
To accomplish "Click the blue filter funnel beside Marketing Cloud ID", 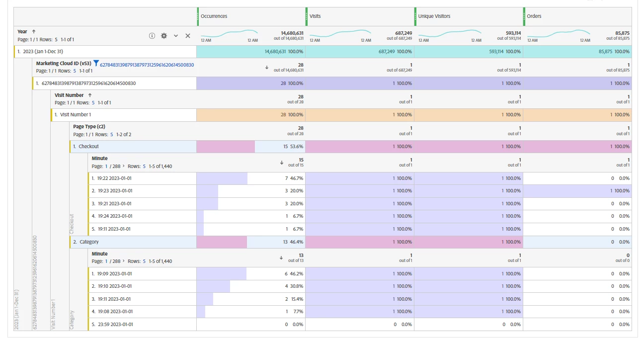I will tap(96, 63).
